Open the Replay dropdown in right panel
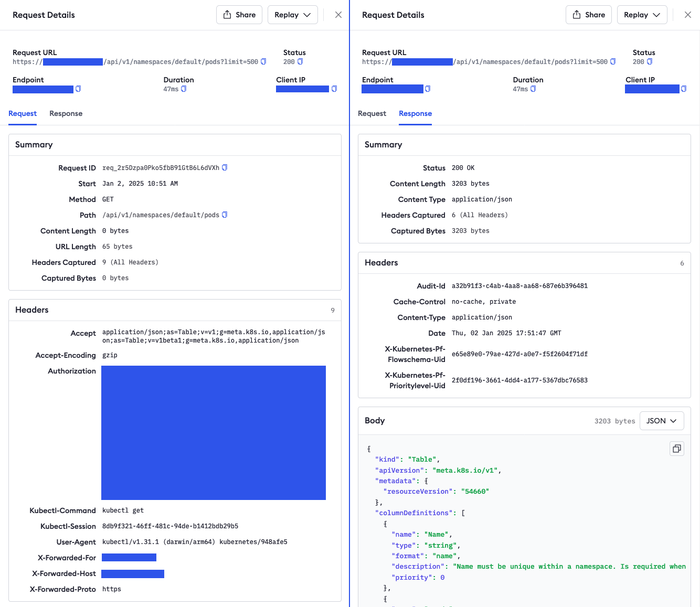 [x=642, y=15]
